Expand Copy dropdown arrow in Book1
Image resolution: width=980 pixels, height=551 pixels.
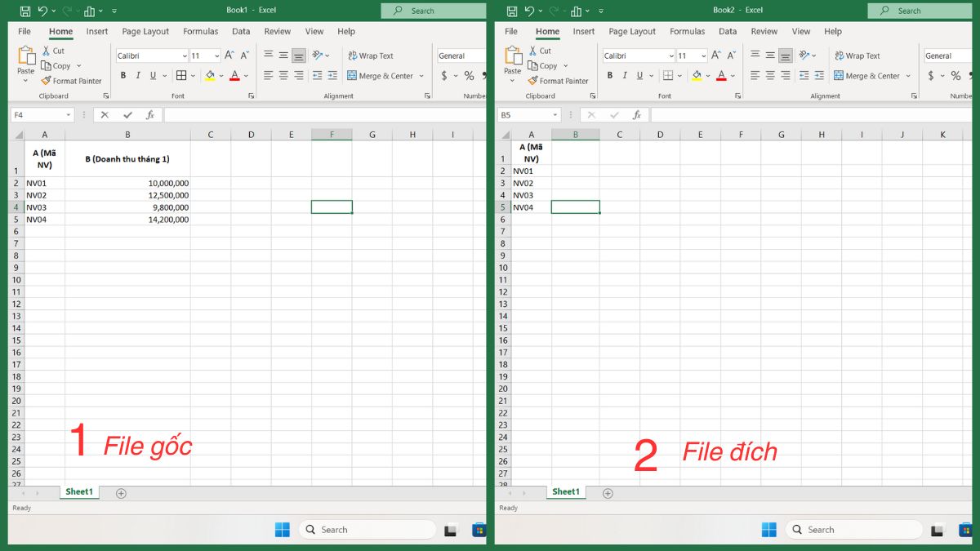[x=79, y=66]
